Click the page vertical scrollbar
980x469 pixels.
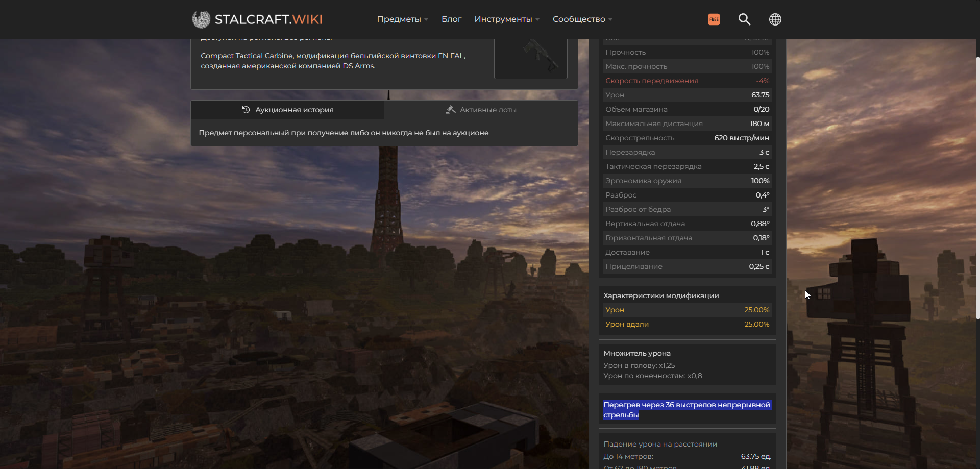coord(977,188)
